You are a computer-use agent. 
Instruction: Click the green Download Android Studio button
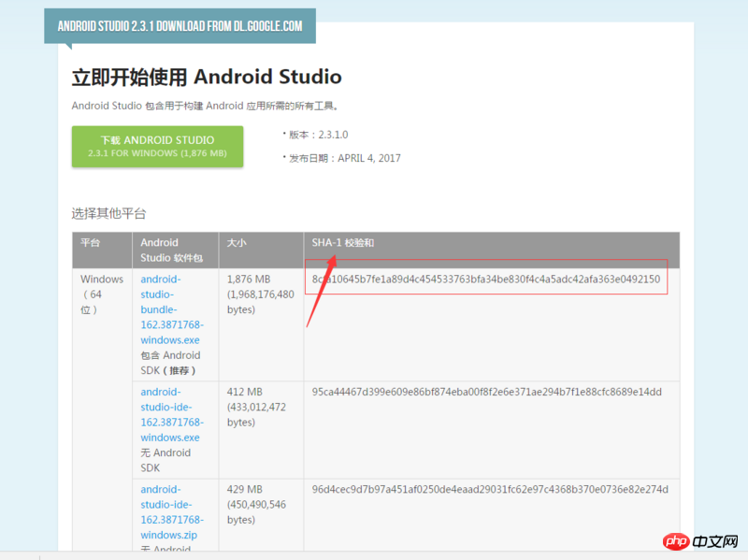157,147
